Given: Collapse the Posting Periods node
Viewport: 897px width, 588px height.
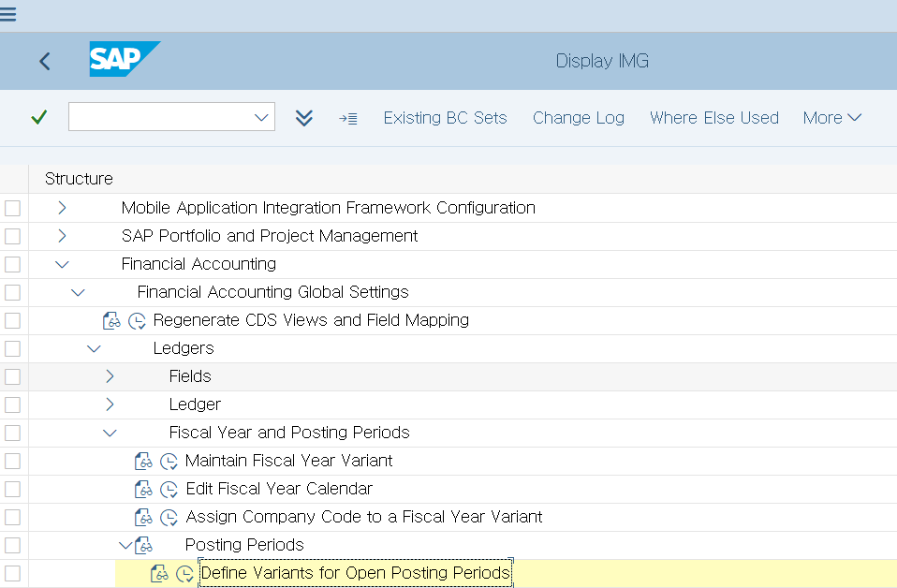Looking at the screenshot, I should (125, 545).
